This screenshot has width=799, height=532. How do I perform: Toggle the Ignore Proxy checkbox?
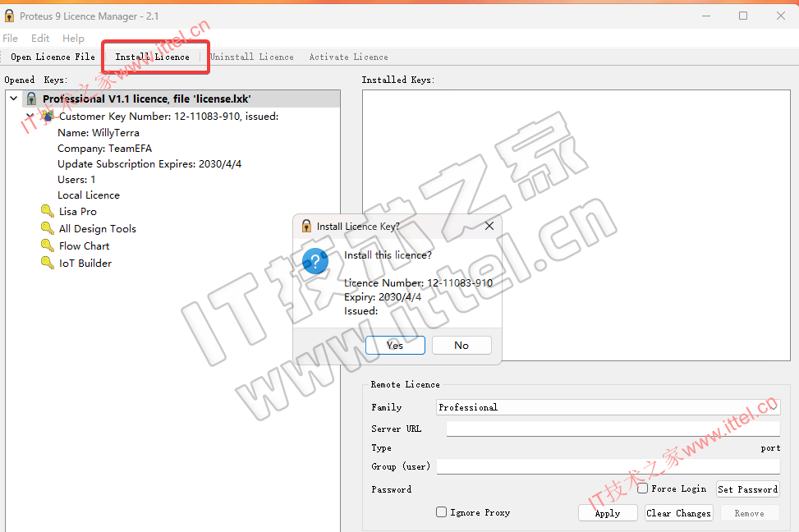[441, 511]
